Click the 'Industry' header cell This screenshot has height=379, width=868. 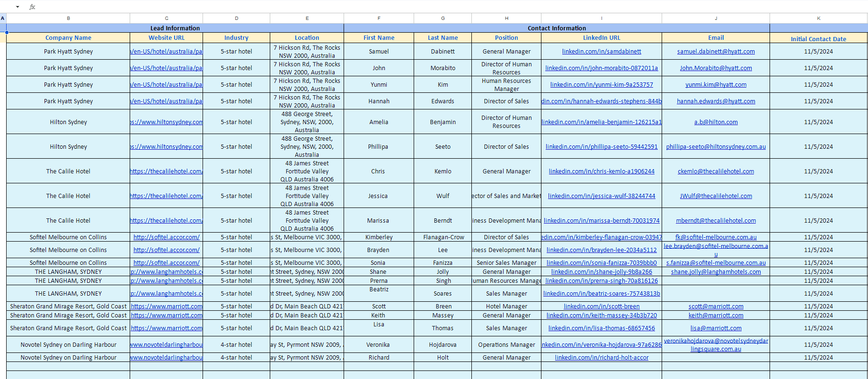coord(237,38)
